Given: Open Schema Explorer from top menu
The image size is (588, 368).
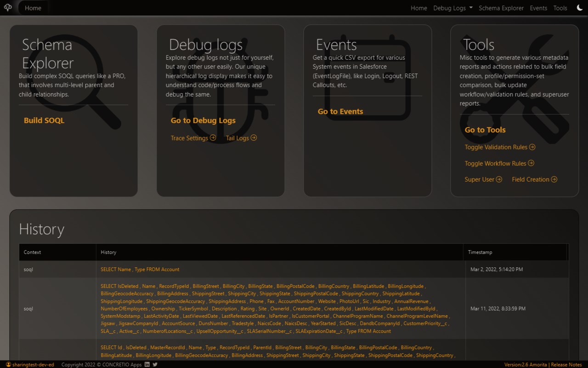Looking at the screenshot, I should pos(501,8).
